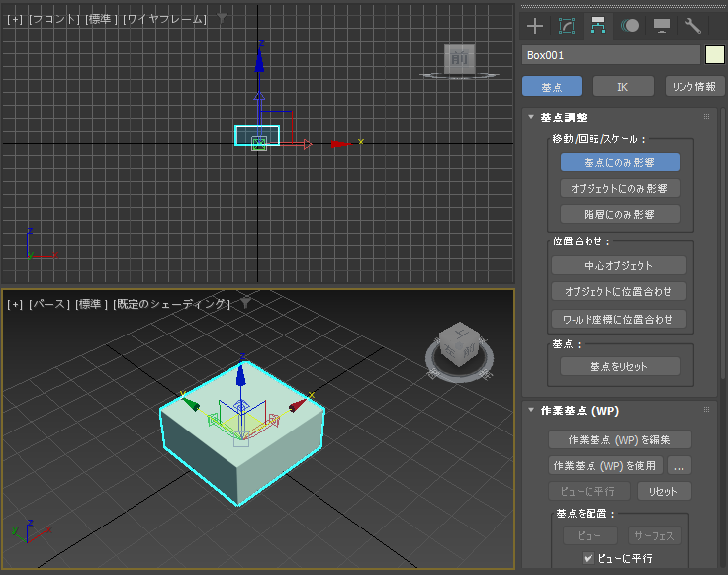The height and width of the screenshot is (575, 728).
Task: Uncheck the ビューに平行 checkbox
Action: (588, 558)
